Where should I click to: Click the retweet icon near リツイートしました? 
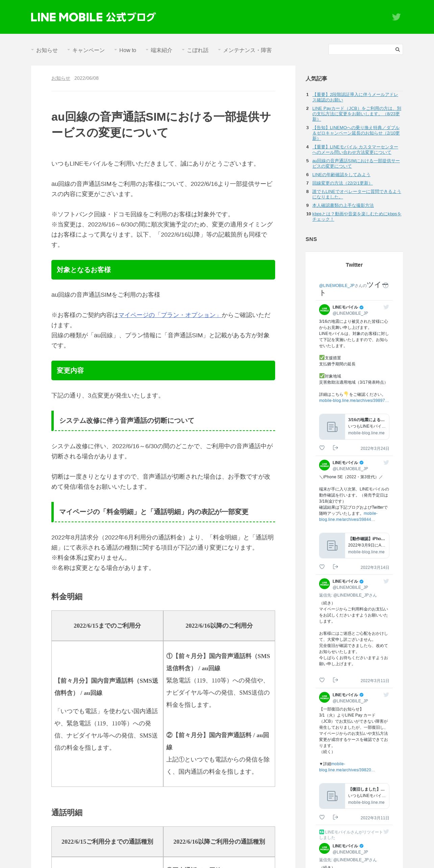(x=321, y=832)
